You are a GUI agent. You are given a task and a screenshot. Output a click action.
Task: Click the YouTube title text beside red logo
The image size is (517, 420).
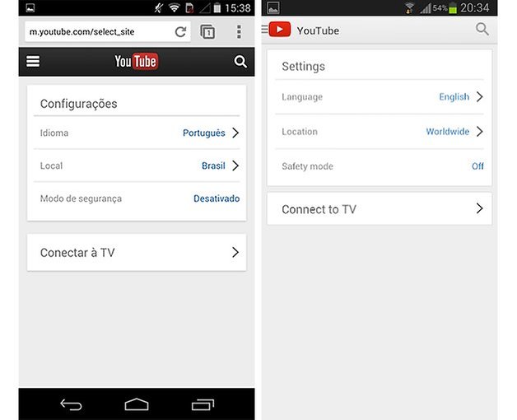318,30
